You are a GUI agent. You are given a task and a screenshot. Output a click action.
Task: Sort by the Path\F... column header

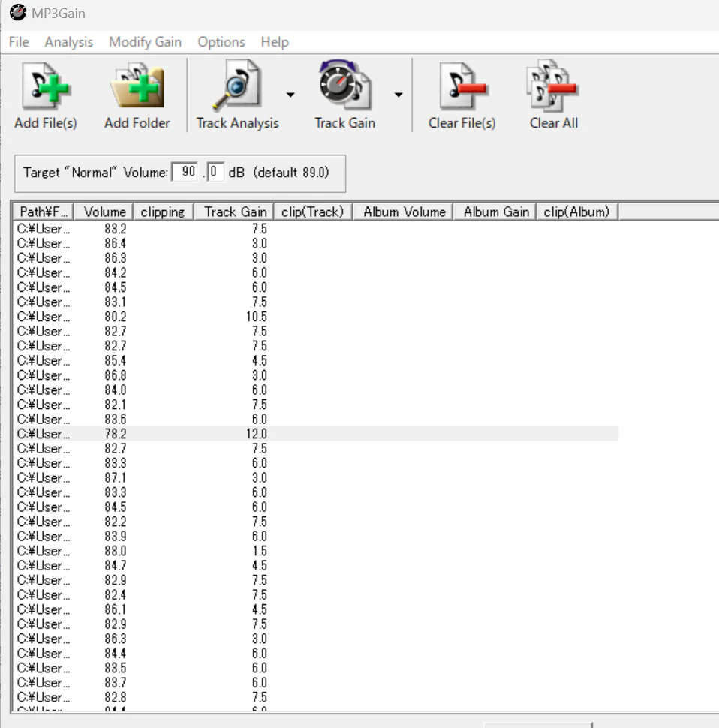44,212
